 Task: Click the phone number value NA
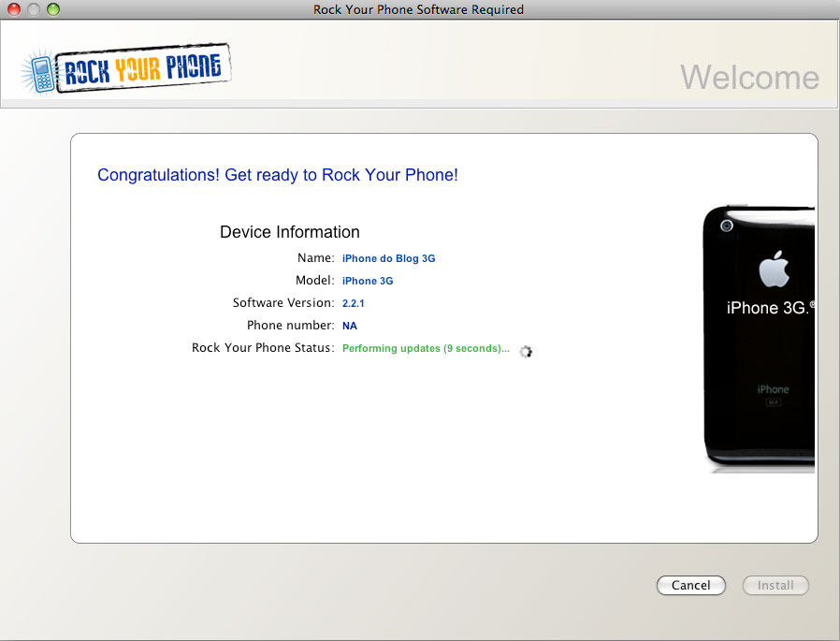coord(349,326)
